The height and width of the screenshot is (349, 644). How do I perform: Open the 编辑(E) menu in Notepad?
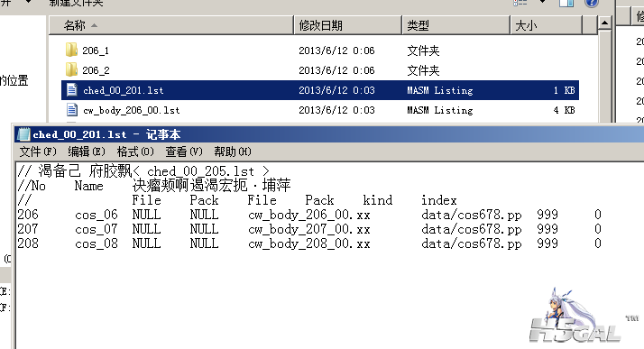pyautogui.click(x=87, y=152)
